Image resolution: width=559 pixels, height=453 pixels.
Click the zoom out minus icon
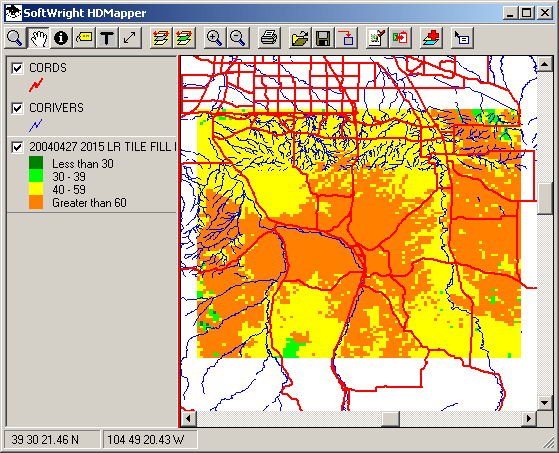tap(238, 38)
